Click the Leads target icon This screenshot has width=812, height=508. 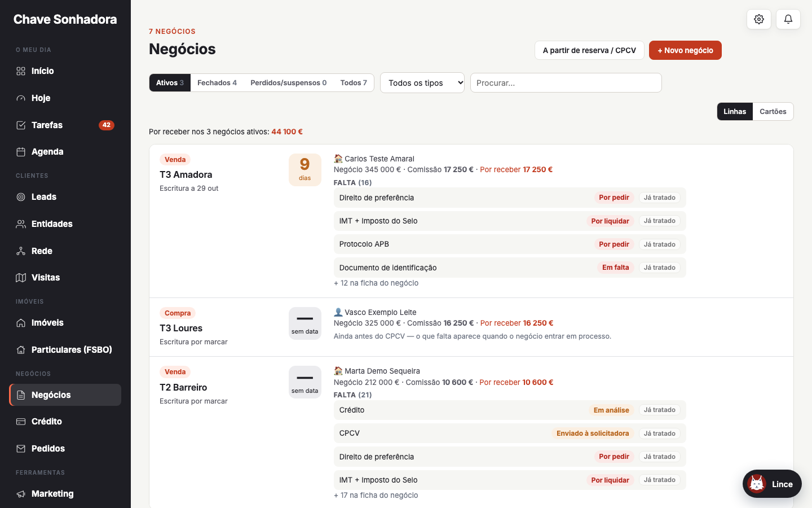(x=21, y=197)
